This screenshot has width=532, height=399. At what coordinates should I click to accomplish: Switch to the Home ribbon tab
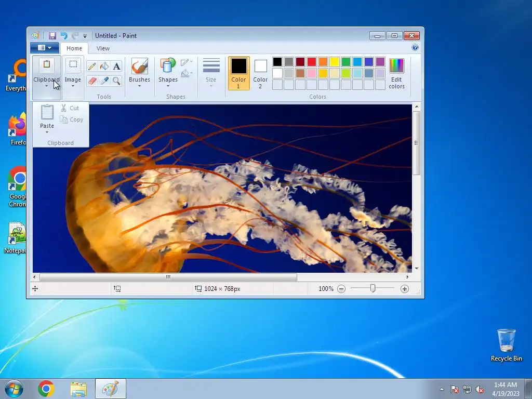(74, 48)
